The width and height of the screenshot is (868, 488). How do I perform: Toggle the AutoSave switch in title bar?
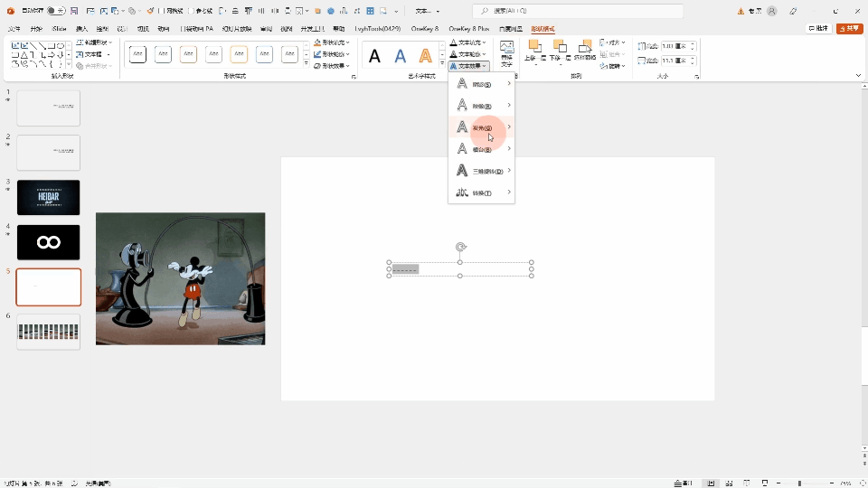point(56,11)
